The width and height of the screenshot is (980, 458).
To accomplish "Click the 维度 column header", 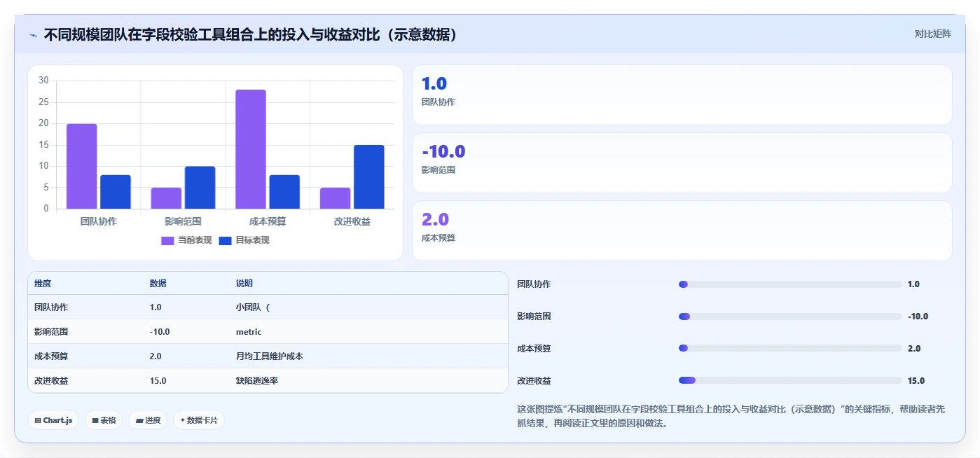I will click(x=43, y=284).
